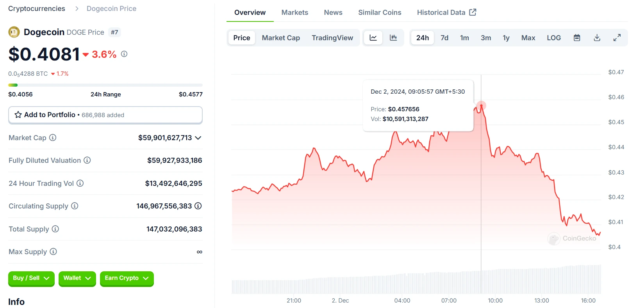Click the highlighted price point on chart
644x308 pixels.
[x=481, y=105]
